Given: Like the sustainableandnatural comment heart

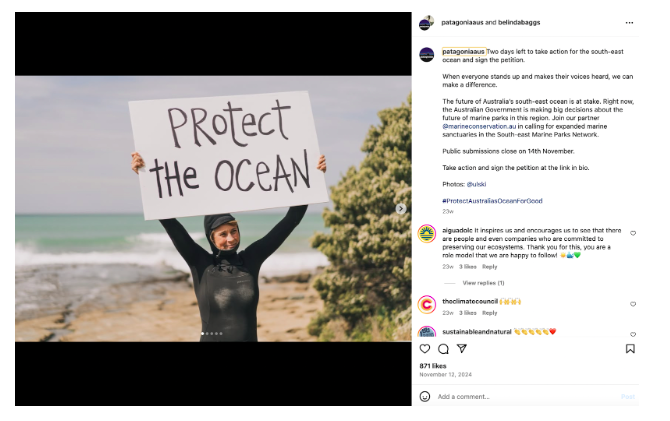Looking at the screenshot, I should 632,334.
